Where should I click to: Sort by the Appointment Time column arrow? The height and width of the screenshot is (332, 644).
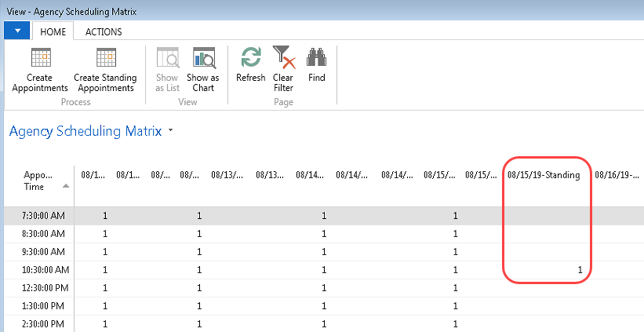coord(65,186)
